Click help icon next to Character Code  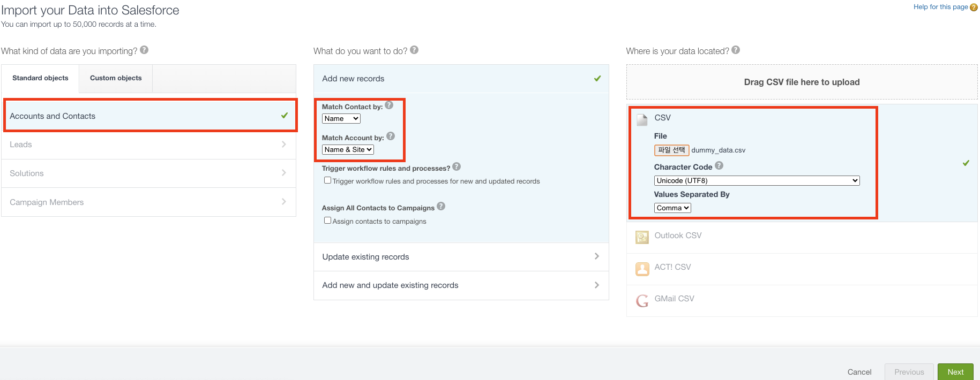pos(719,166)
